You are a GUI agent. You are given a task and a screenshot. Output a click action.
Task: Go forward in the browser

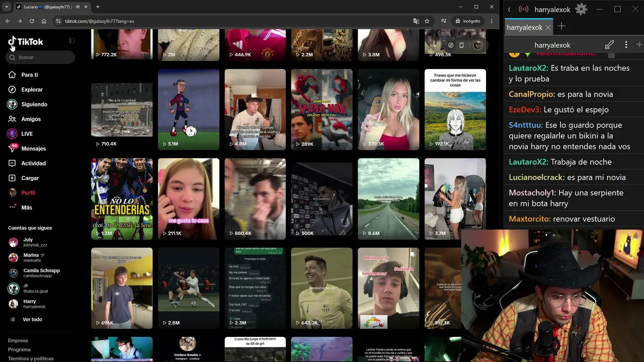[20, 21]
